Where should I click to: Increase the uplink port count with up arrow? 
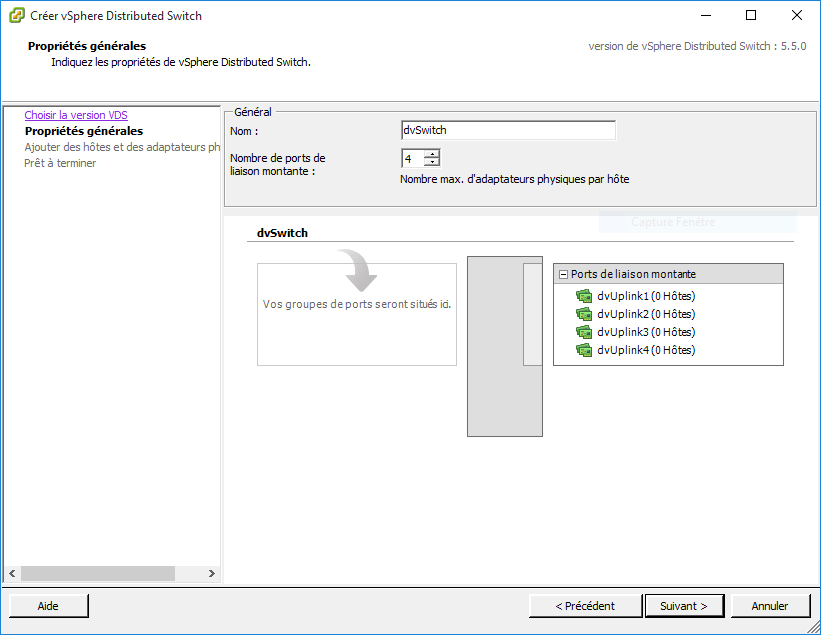(431, 154)
